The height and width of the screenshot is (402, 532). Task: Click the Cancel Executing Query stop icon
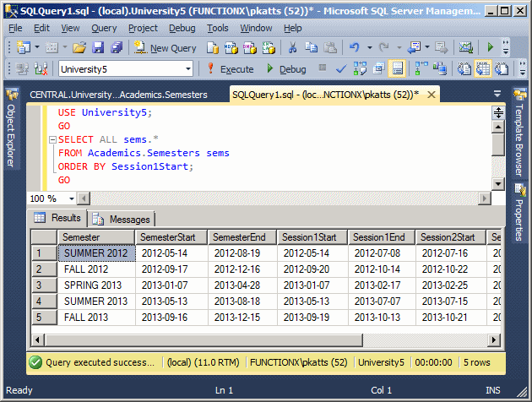(323, 68)
